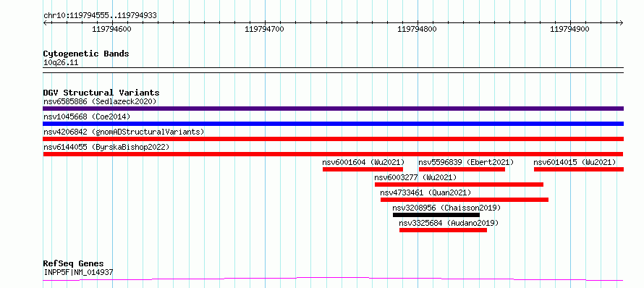Open the nsv4733461 (Quan2021) label
The image size is (644, 288).
pyautogui.click(x=425, y=192)
